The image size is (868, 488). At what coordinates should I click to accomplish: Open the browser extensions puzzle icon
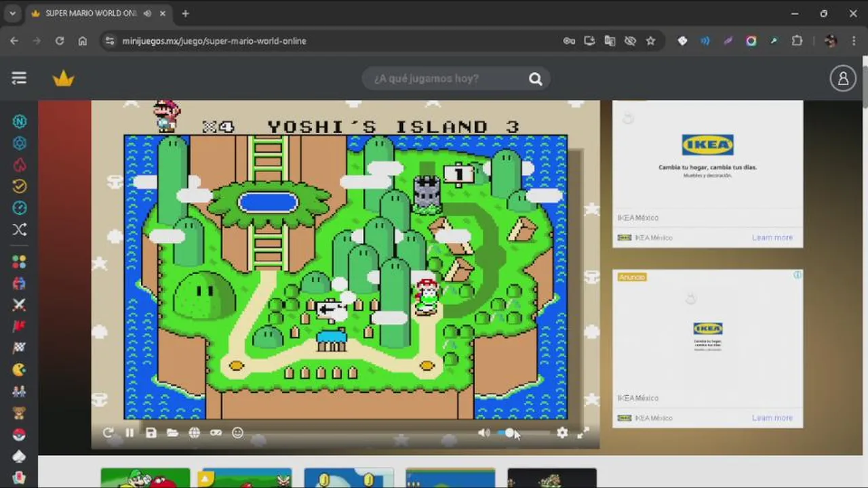[797, 41]
